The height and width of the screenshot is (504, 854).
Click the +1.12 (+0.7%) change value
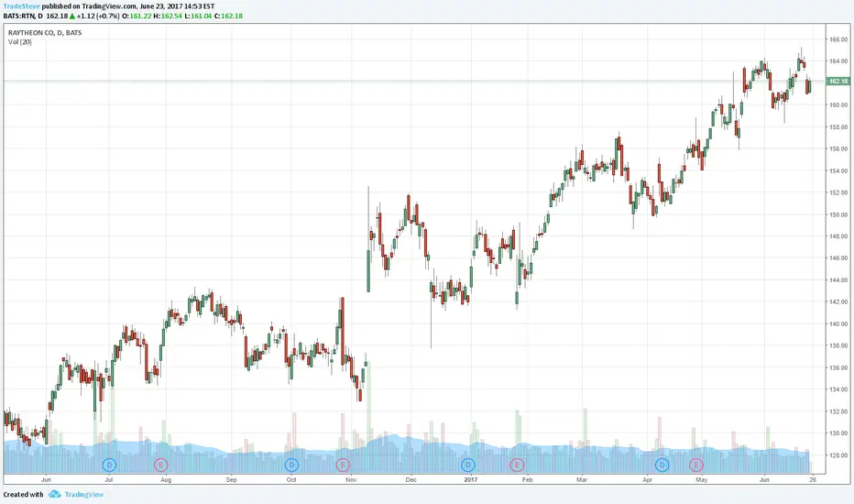[x=98, y=16]
